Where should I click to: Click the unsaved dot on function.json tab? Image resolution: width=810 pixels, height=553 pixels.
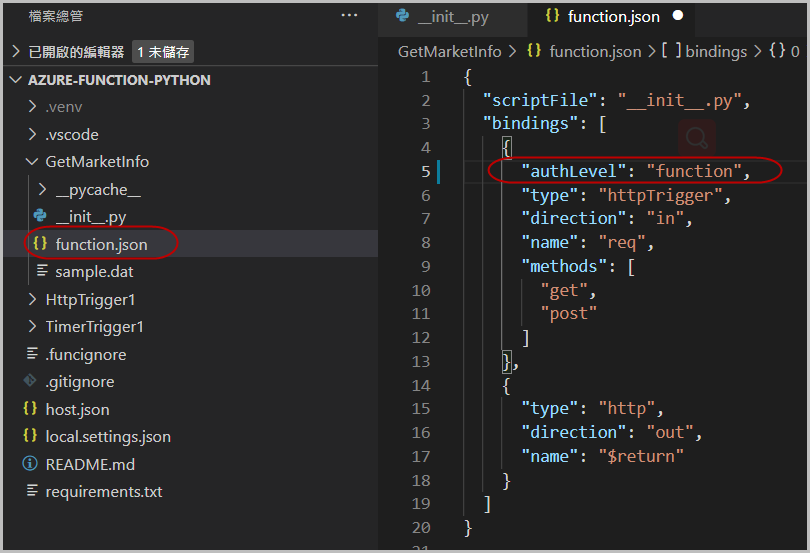(x=678, y=17)
